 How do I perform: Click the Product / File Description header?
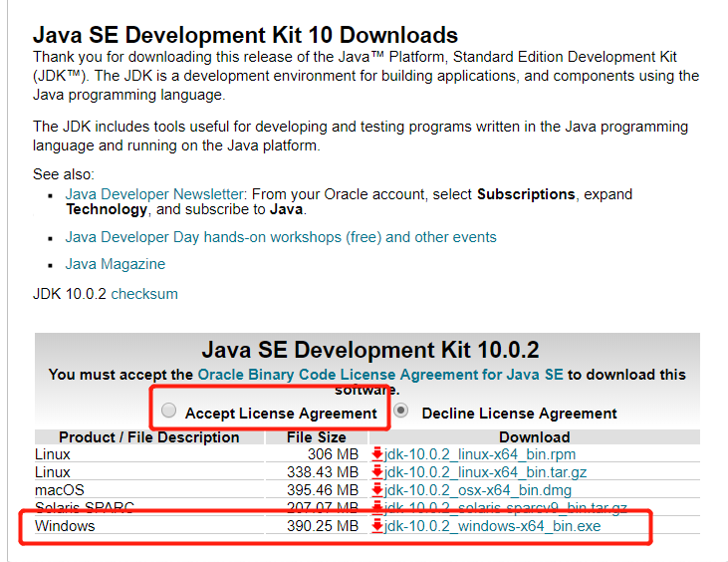pyautogui.click(x=149, y=437)
